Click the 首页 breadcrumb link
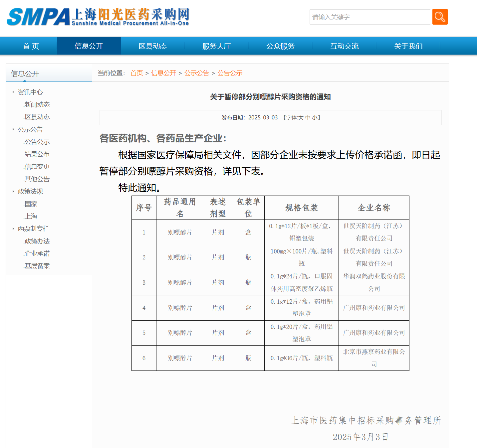 [136, 73]
